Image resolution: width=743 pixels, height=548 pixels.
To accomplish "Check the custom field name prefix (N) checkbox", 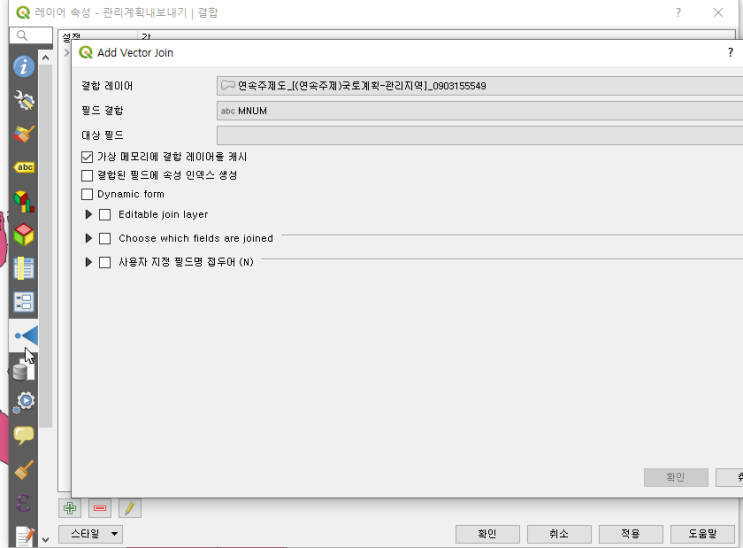I will pyautogui.click(x=105, y=262).
